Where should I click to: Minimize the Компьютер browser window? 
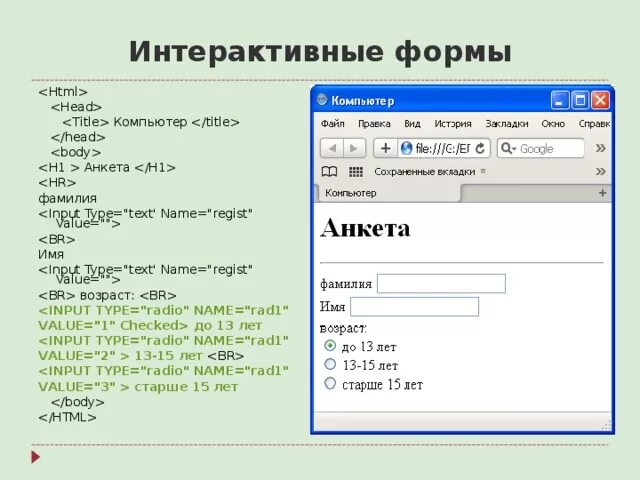(x=560, y=100)
